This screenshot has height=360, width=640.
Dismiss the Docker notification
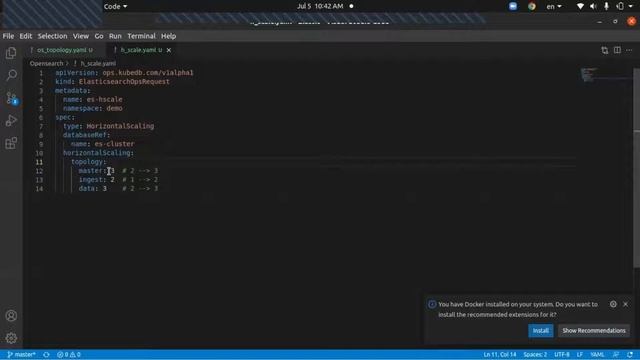click(x=625, y=304)
